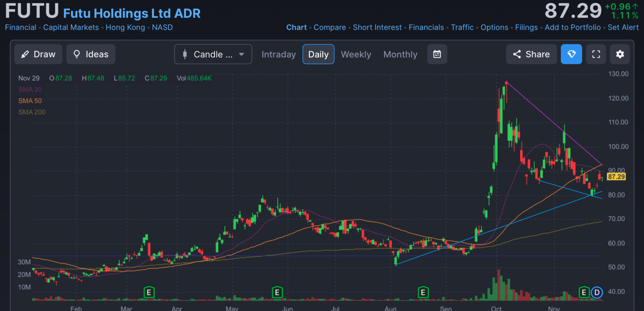Click the FUTU ticker symbol

32,11
